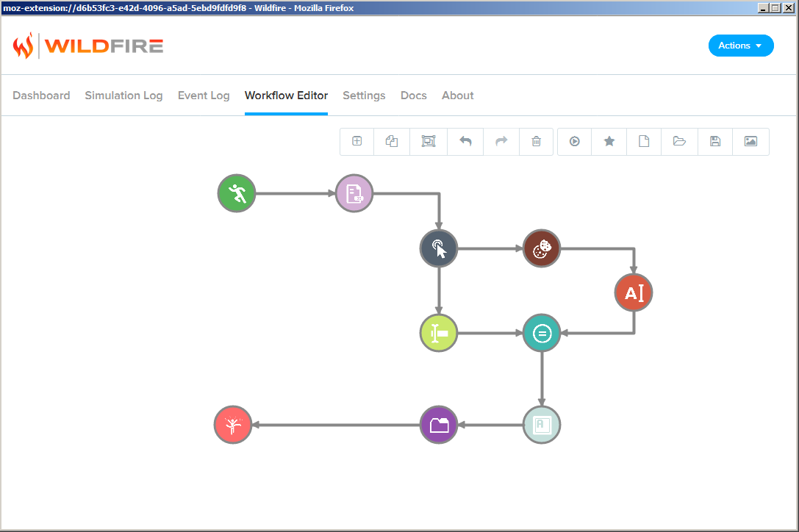Create a new workflow with the blank page icon
The width and height of the screenshot is (799, 532).
[x=644, y=142]
